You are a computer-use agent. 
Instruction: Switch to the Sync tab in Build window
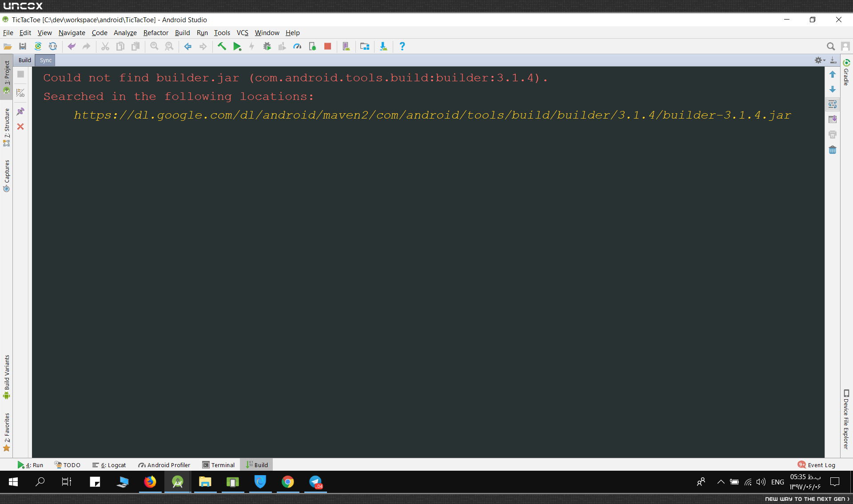[46, 60]
